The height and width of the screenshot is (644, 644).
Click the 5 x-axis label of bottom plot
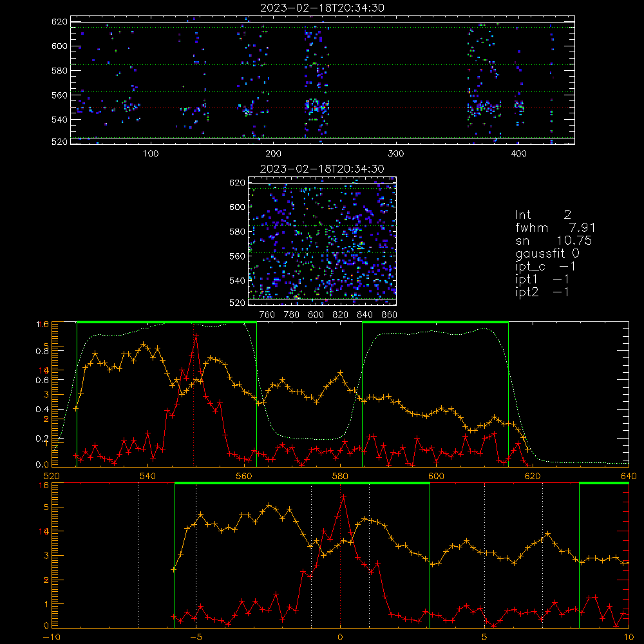pyautogui.click(x=484, y=638)
